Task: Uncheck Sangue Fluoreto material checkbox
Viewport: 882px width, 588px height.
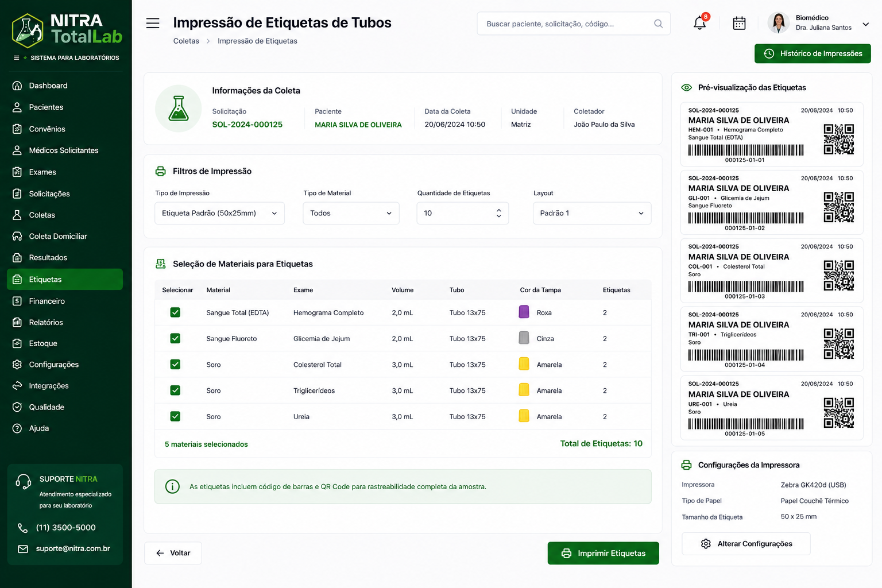Action: click(175, 338)
